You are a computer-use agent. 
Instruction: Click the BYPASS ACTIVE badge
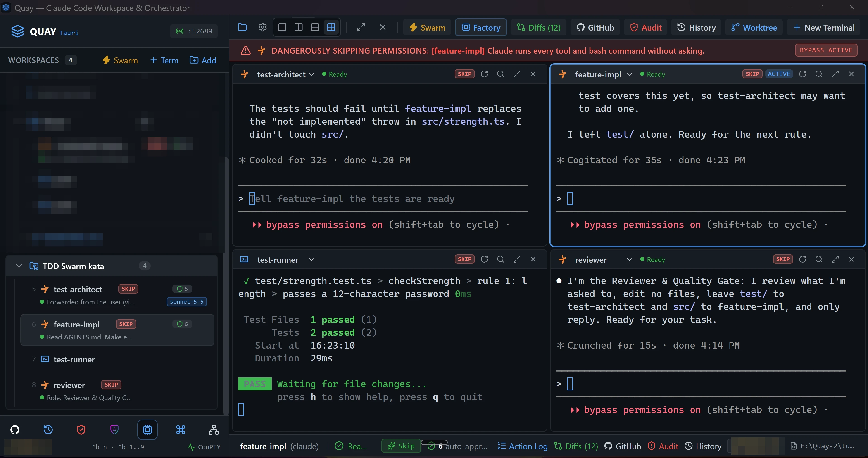coord(826,50)
